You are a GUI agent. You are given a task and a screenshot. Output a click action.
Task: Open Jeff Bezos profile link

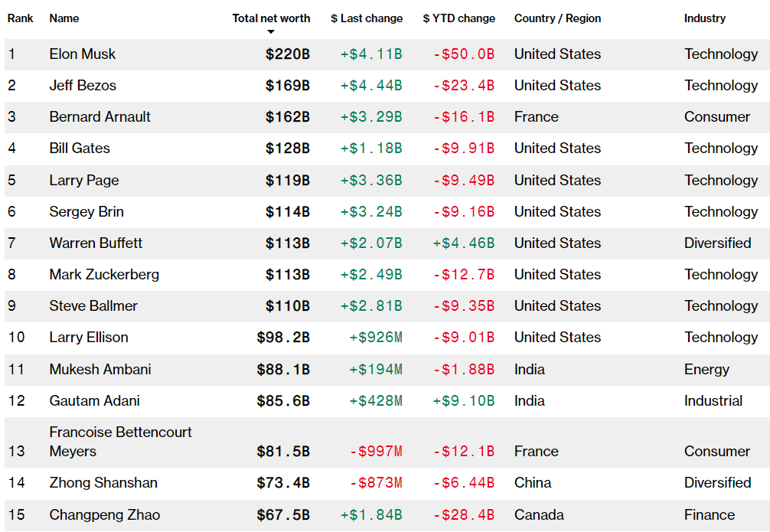click(x=83, y=86)
